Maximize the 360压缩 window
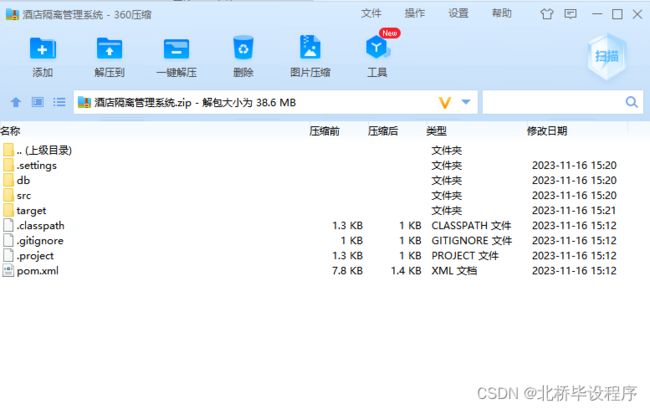 (x=617, y=14)
